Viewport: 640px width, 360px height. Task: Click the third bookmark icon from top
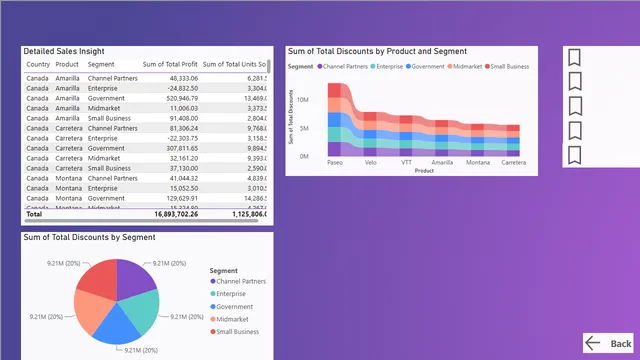(x=574, y=106)
